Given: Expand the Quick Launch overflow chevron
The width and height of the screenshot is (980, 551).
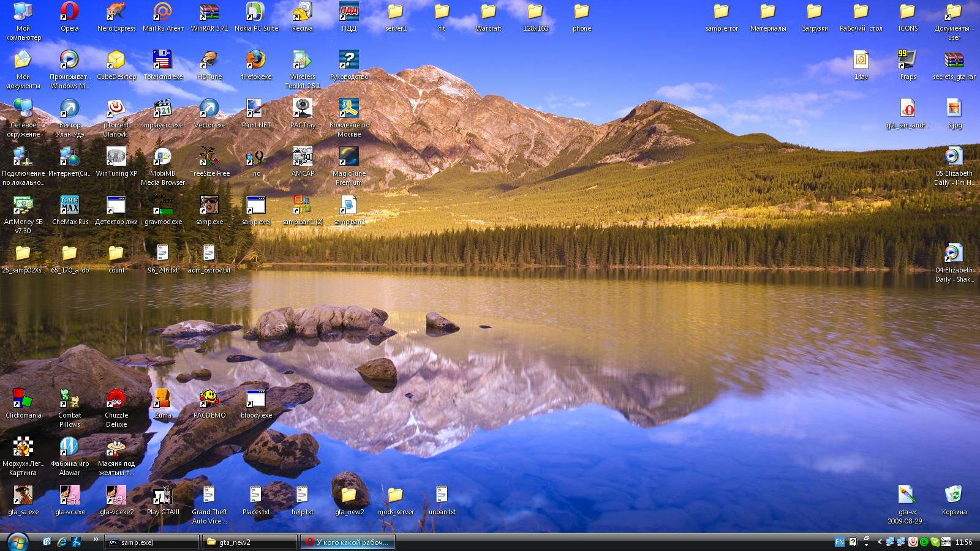Looking at the screenshot, I should tap(96, 539).
